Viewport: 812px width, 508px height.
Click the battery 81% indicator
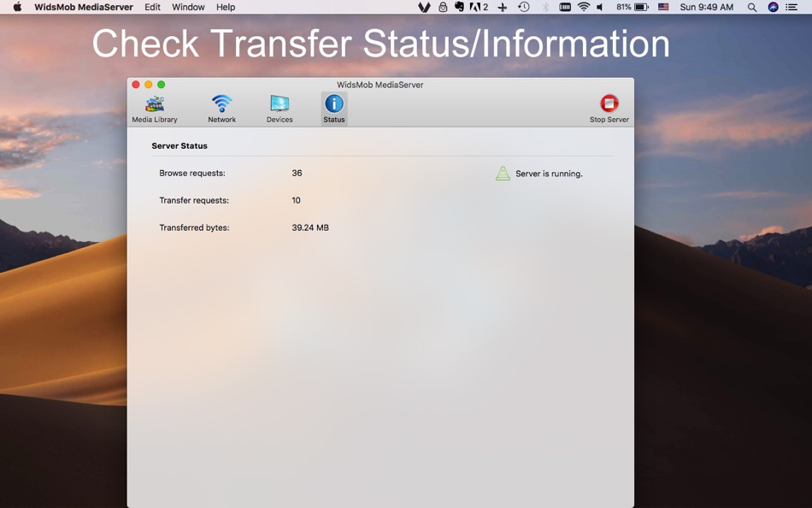coord(633,7)
